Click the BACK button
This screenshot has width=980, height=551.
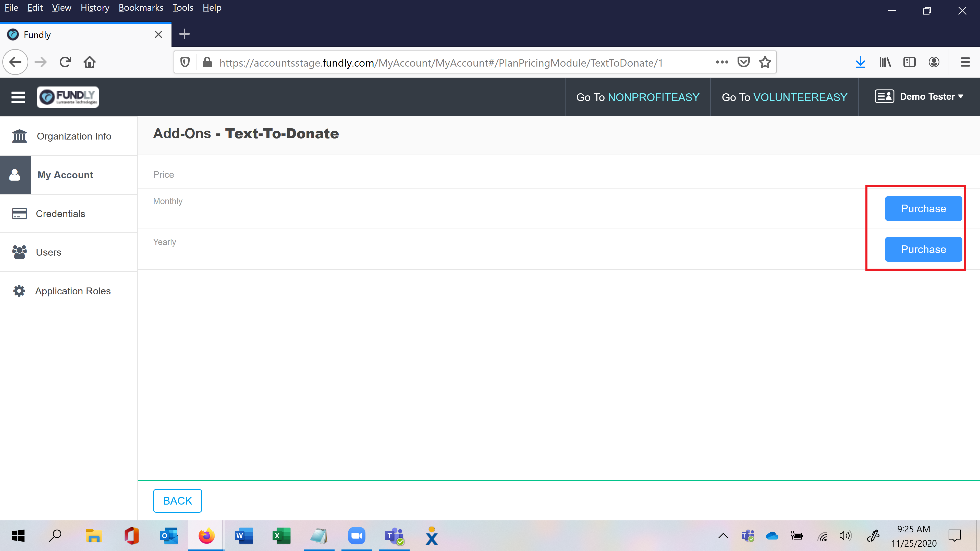coord(177,501)
